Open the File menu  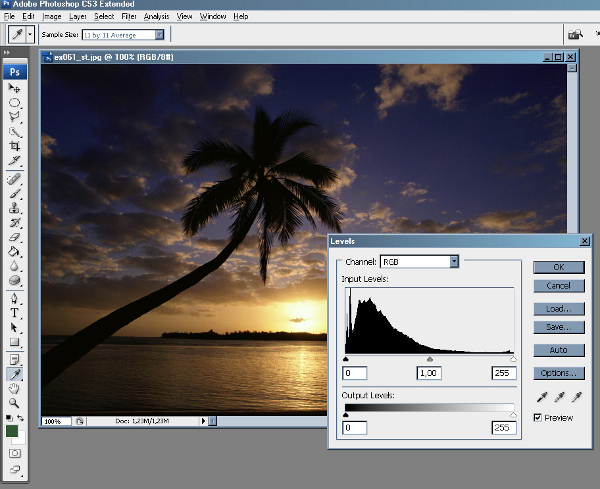(9, 16)
